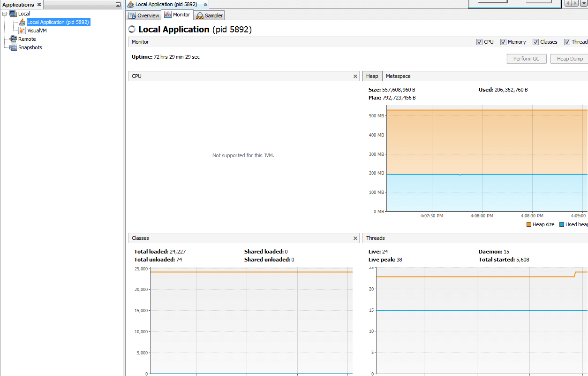This screenshot has height=376, width=588.
Task: Select Local Application (pid 5892) in the tree
Action: pyautogui.click(x=58, y=22)
